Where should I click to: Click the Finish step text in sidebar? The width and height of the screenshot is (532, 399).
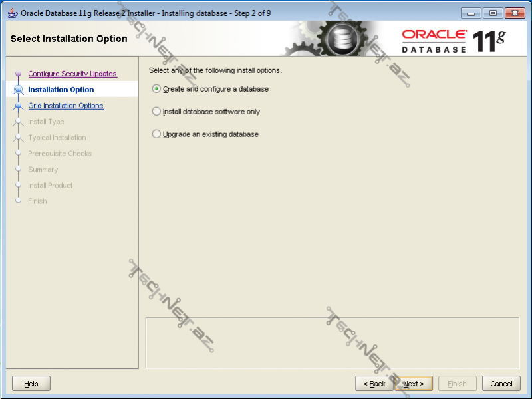click(37, 201)
